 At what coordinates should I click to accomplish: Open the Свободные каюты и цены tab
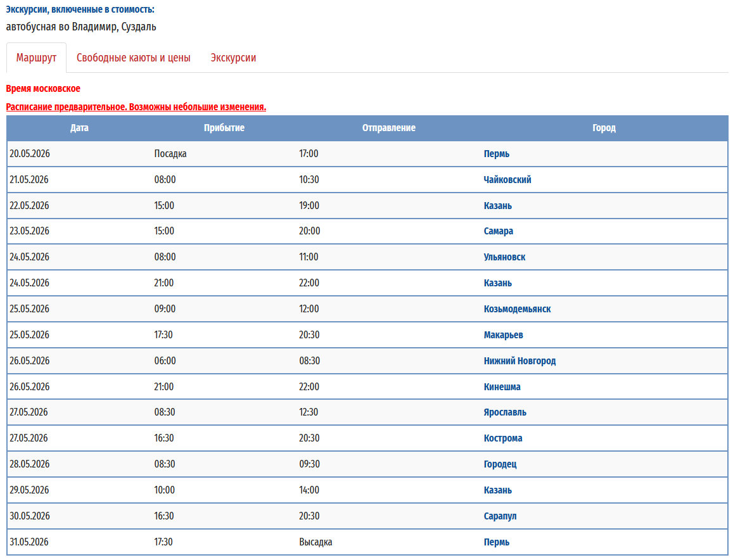133,58
